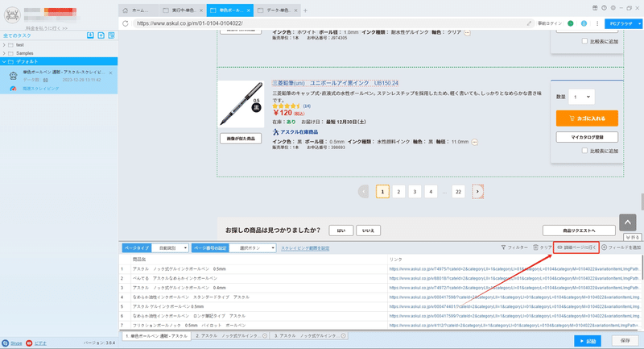This screenshot has height=349, width=644.
Task: Click the orange カゴに入れる button
Action: [587, 118]
